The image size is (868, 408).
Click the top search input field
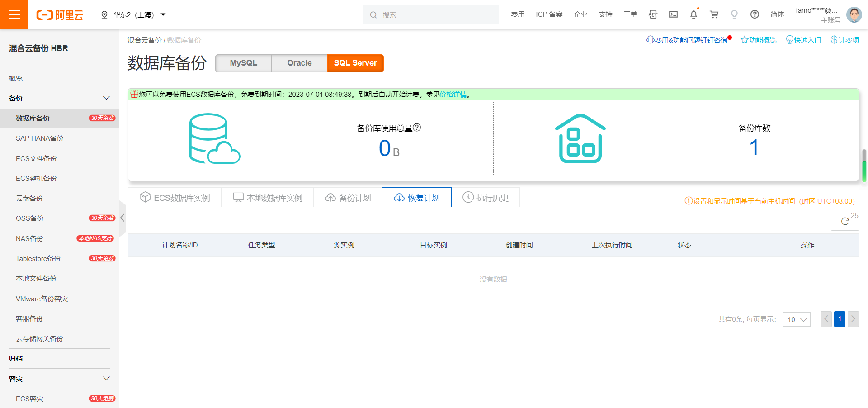tap(431, 14)
